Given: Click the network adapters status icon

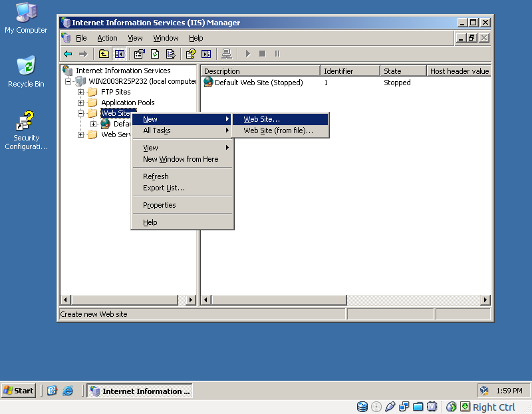Looking at the screenshot, I should point(404,407).
